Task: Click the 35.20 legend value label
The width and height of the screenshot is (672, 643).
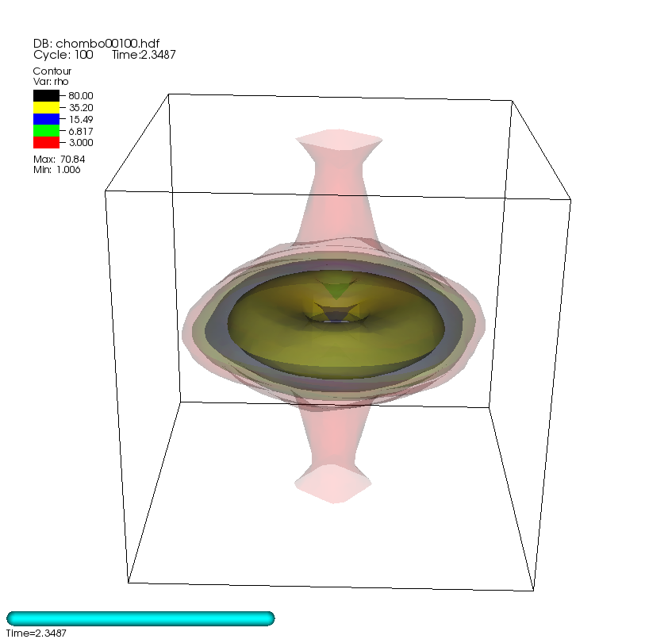Action: click(x=81, y=108)
